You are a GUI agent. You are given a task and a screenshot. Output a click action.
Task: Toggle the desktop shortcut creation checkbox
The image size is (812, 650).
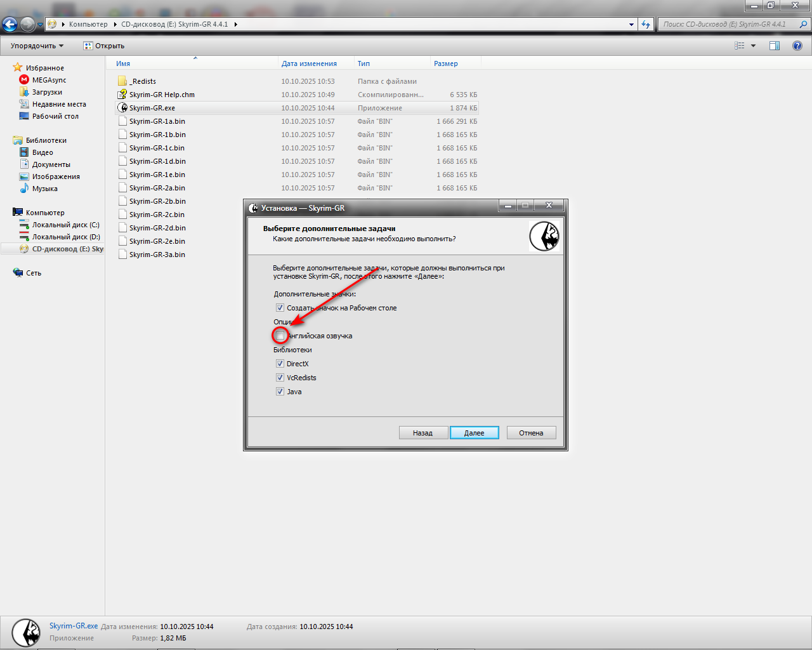coord(280,308)
